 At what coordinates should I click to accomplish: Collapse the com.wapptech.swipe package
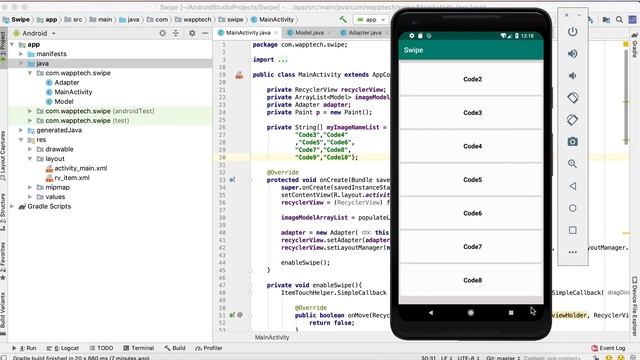[x=30, y=73]
